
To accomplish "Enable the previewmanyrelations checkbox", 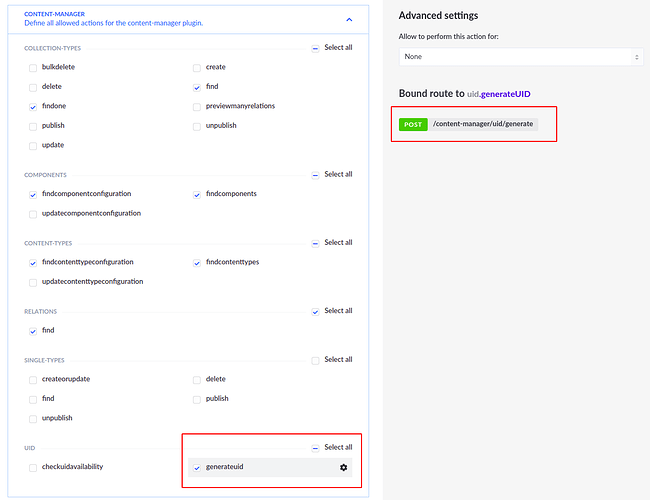I will 197,106.
